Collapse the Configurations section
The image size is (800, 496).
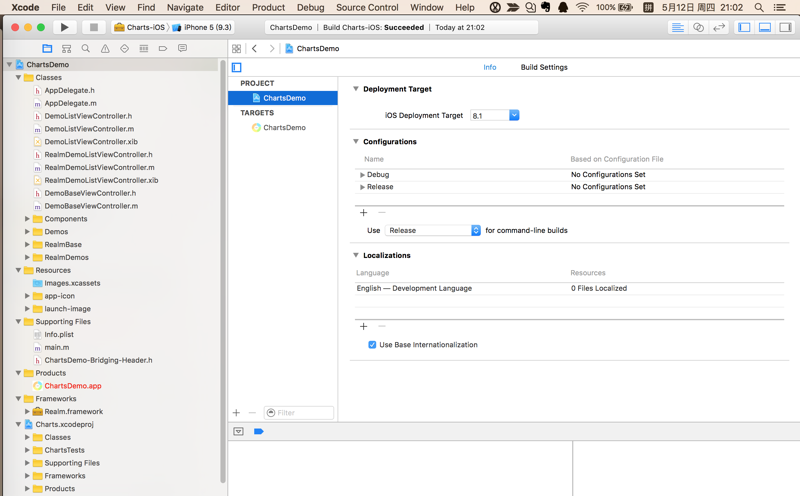coord(356,141)
